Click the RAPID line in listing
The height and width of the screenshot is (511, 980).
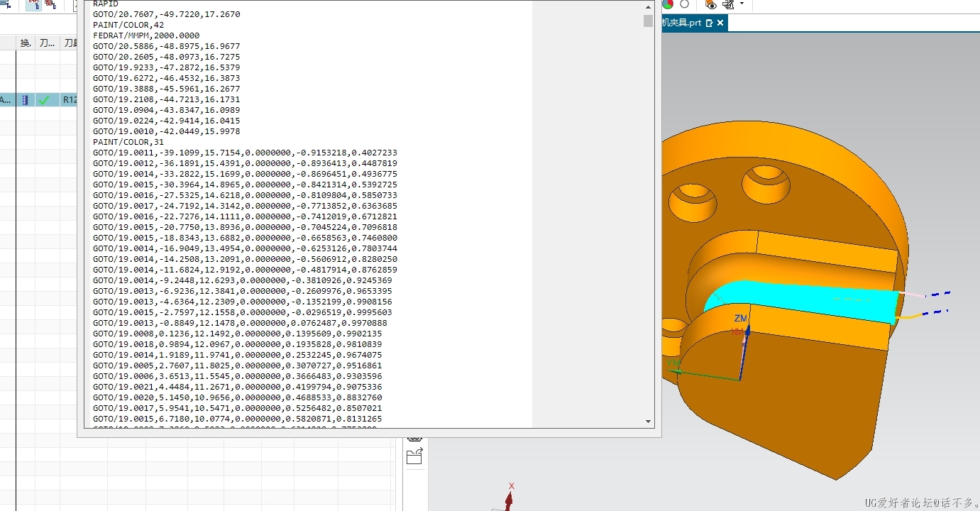106,4
